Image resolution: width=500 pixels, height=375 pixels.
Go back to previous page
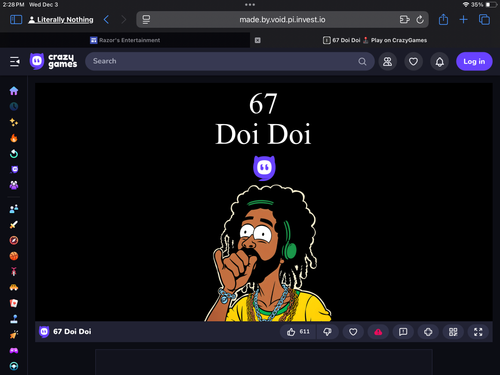point(106,20)
